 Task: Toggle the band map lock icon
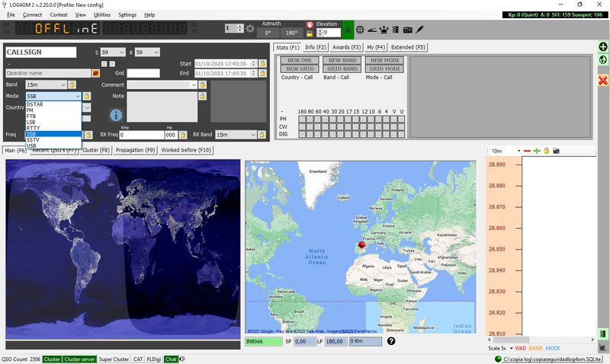click(x=546, y=151)
